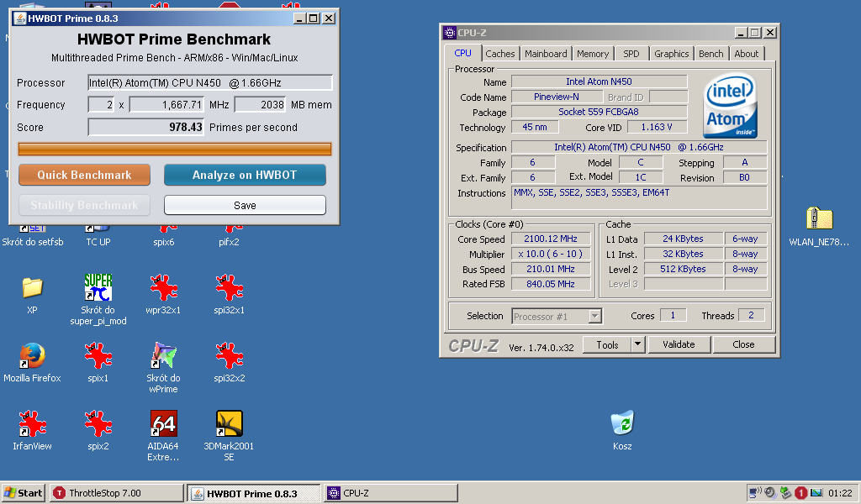861x504 pixels.
Task: Select the spix1 desktop icon
Action: click(x=98, y=356)
